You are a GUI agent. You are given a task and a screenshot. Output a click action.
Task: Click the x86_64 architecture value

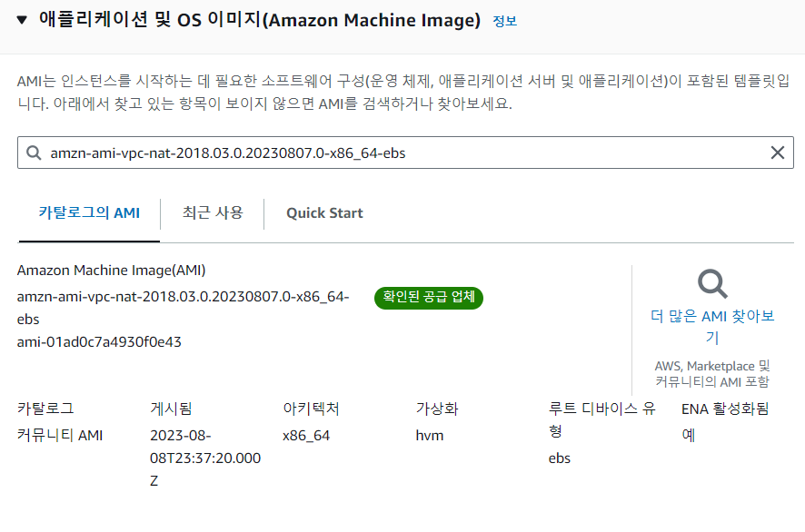pyautogui.click(x=306, y=436)
